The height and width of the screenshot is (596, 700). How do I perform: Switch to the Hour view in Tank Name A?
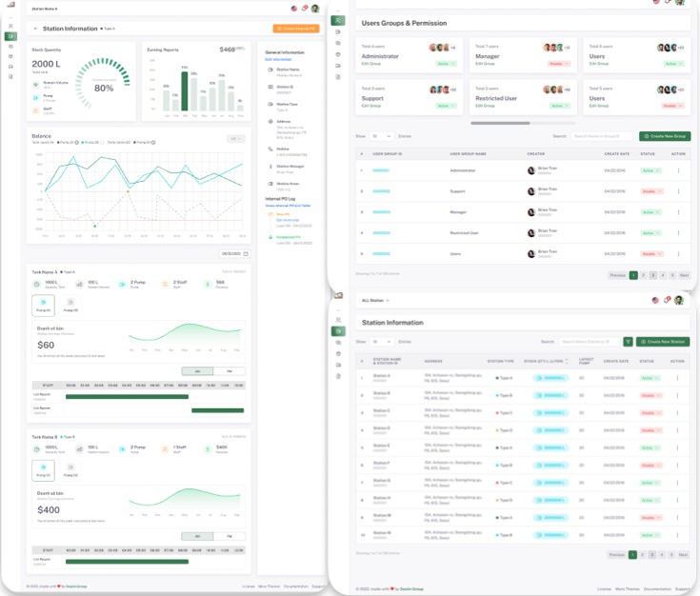(x=229, y=371)
